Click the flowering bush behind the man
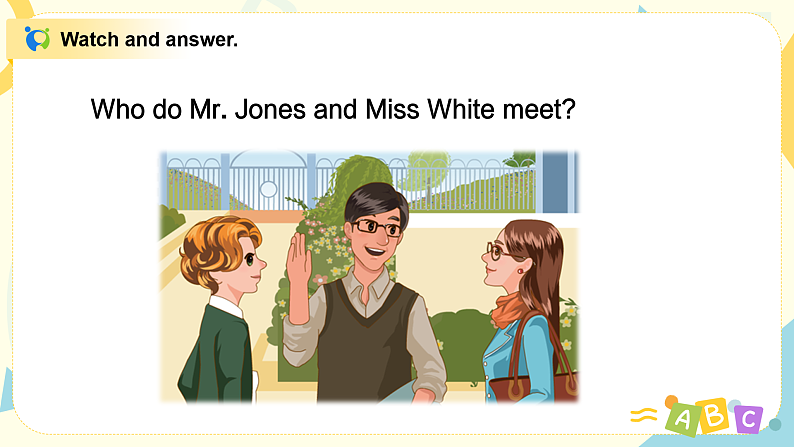 [324, 243]
